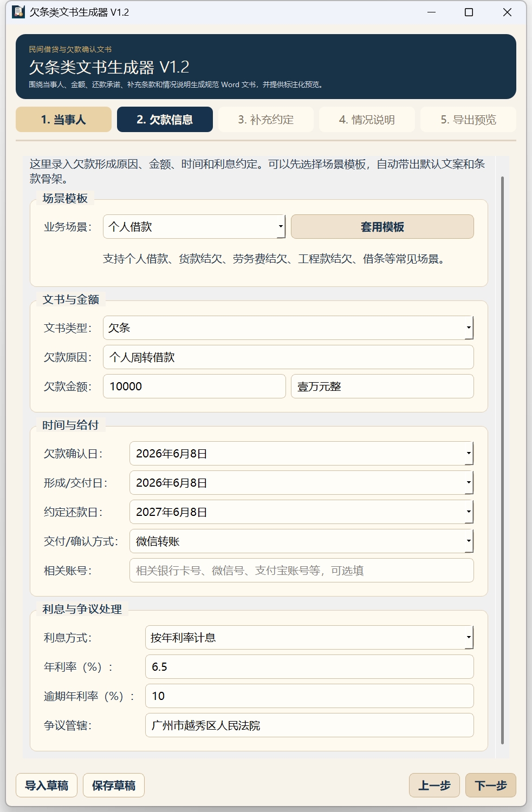Click the 导入草稿 button
532x812 pixels.
click(x=47, y=785)
